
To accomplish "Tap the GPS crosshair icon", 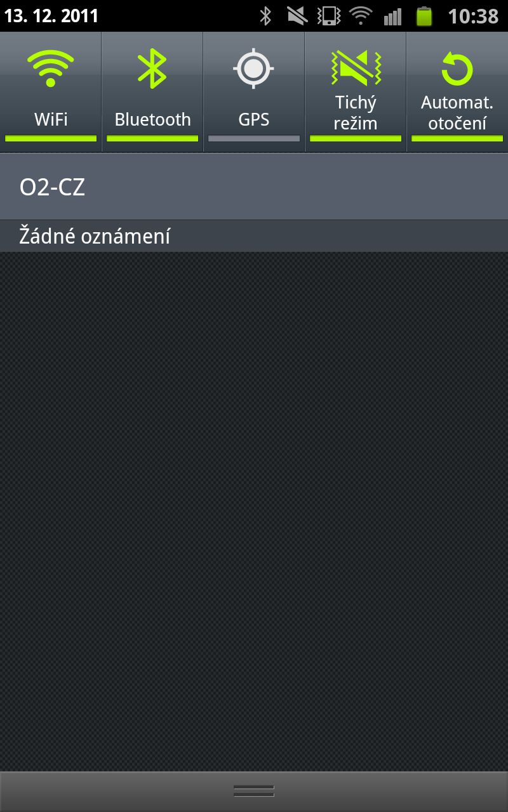I will pyautogui.click(x=254, y=69).
